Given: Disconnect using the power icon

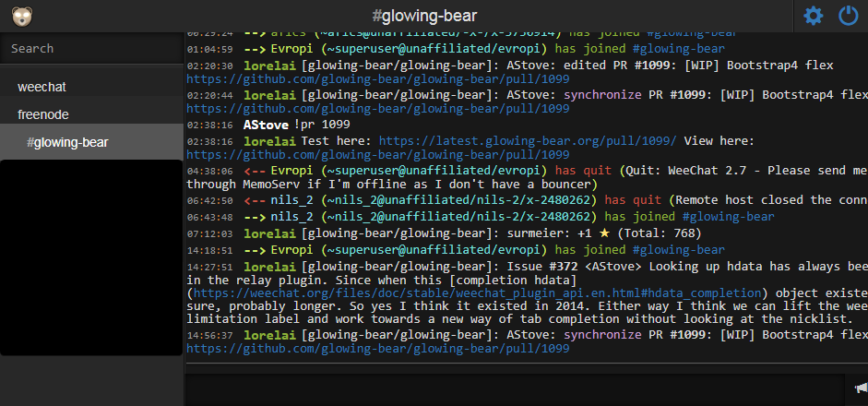Looking at the screenshot, I should 848,16.
